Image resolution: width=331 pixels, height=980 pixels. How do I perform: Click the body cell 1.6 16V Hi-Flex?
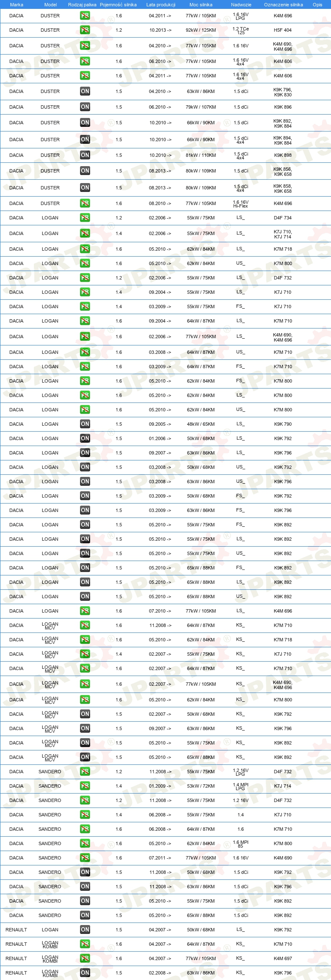(241, 204)
